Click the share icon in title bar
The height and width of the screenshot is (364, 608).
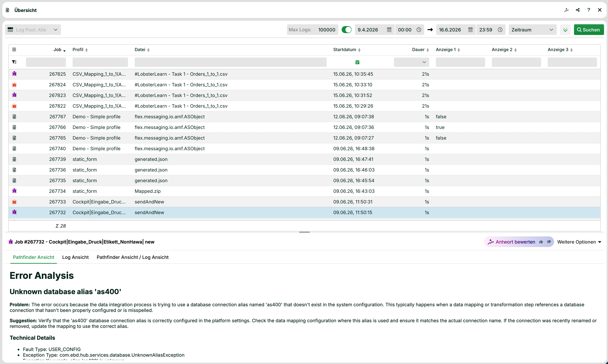click(x=578, y=10)
